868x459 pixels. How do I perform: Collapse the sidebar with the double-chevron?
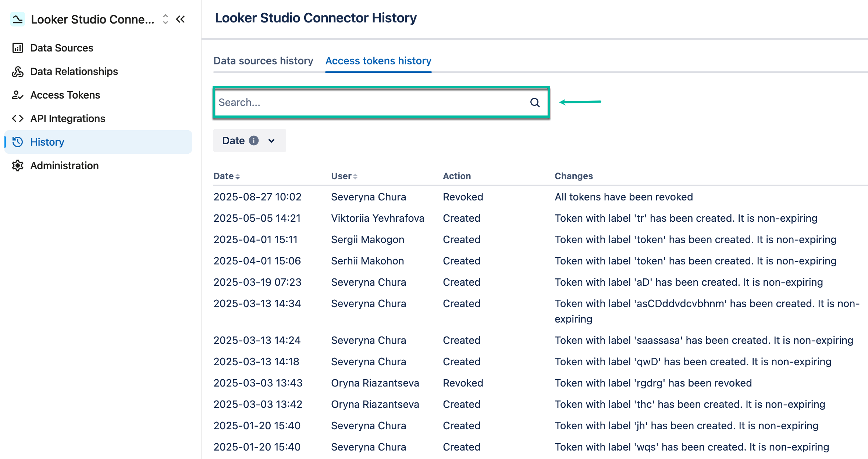point(180,19)
